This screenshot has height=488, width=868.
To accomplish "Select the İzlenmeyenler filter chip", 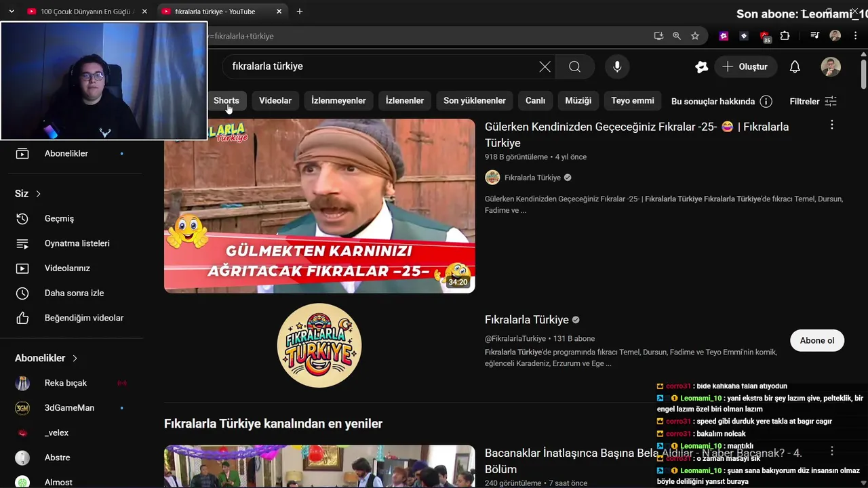I will [338, 101].
